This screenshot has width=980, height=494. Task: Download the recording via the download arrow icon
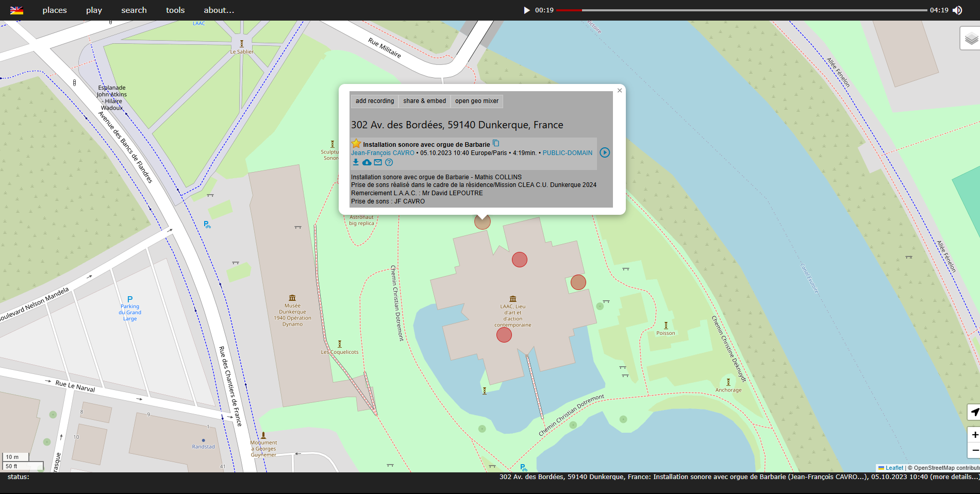(356, 162)
